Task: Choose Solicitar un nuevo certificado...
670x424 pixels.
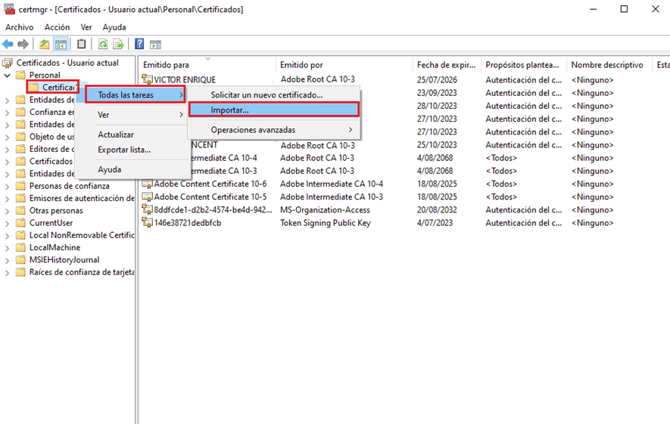Action: [x=274, y=94]
